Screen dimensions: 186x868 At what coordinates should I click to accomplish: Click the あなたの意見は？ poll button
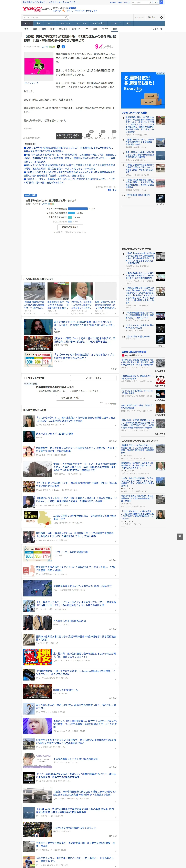[x=70, y=227]
